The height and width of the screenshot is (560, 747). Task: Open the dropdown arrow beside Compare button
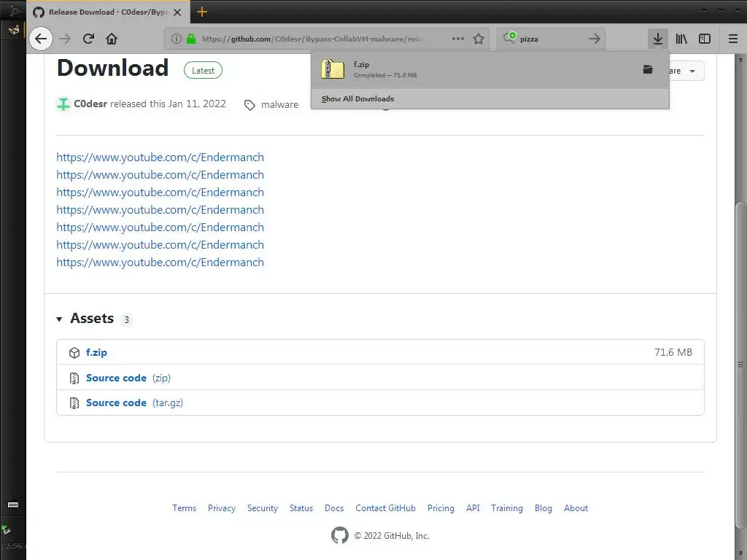pos(692,71)
